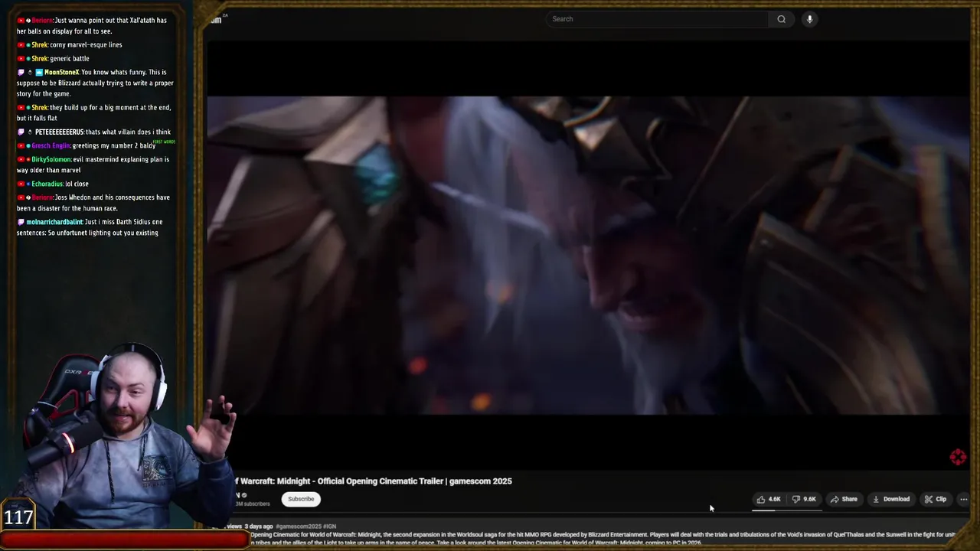
Task: Click the red IGN logo overlay icon
Action: point(958,458)
